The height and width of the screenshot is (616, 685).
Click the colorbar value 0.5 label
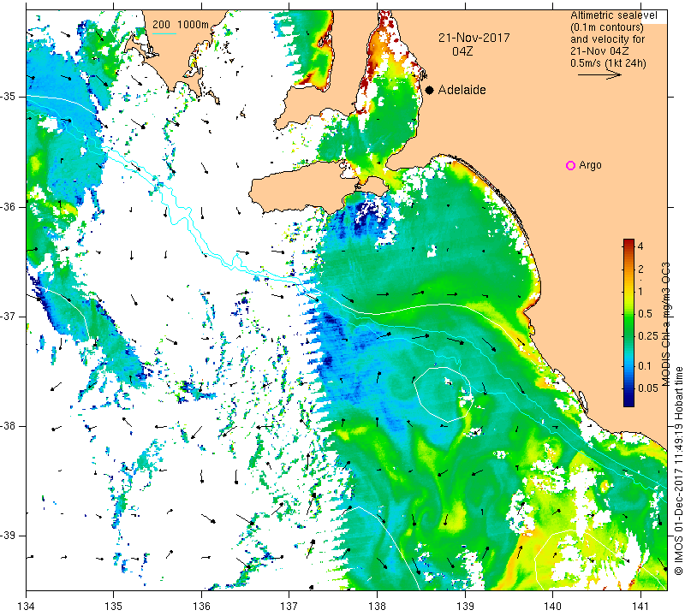coord(646,313)
